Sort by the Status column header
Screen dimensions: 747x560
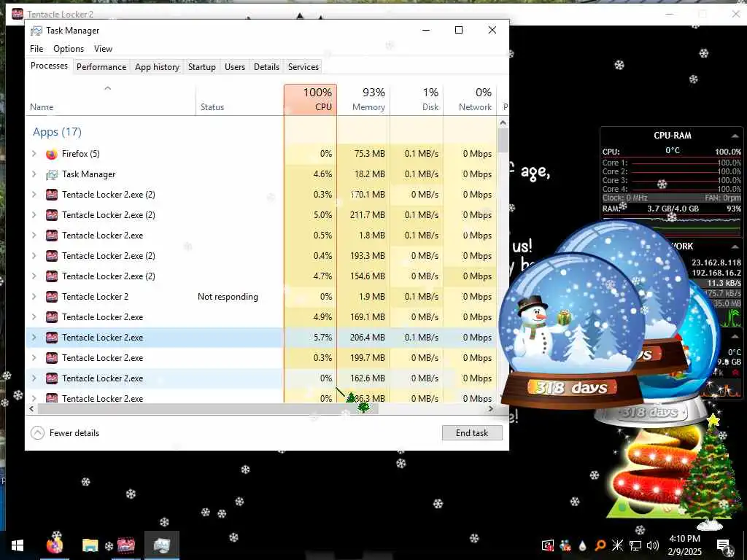(239, 100)
